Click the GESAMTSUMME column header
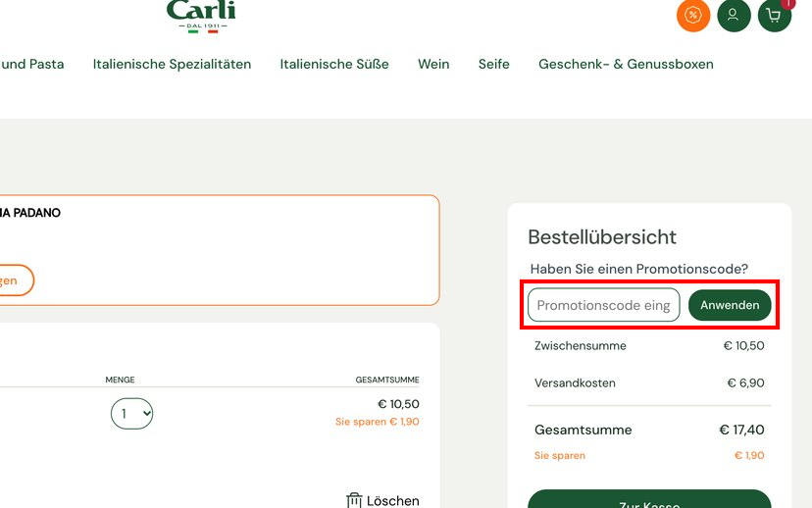The image size is (812, 508). (387, 380)
